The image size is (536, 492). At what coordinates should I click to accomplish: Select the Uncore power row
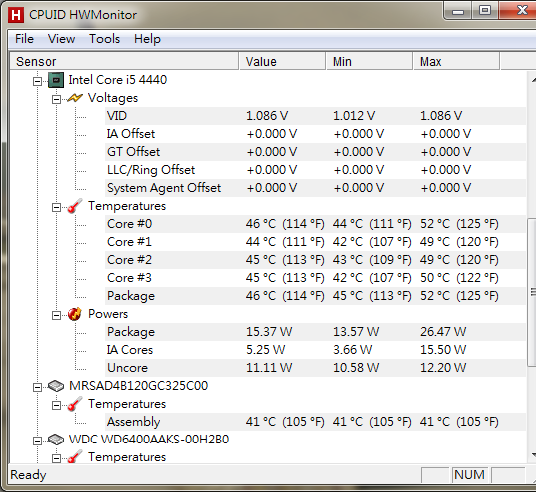[x=315, y=368]
